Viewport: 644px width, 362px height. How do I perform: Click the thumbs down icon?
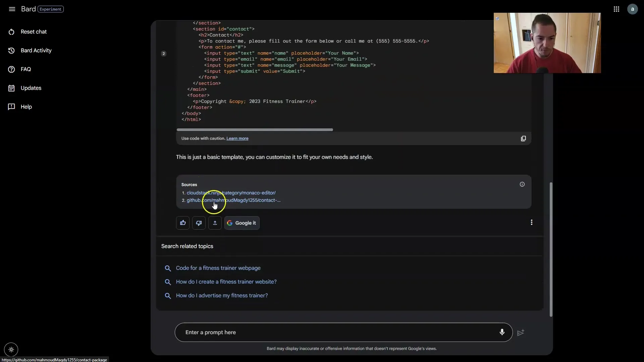[x=199, y=223]
